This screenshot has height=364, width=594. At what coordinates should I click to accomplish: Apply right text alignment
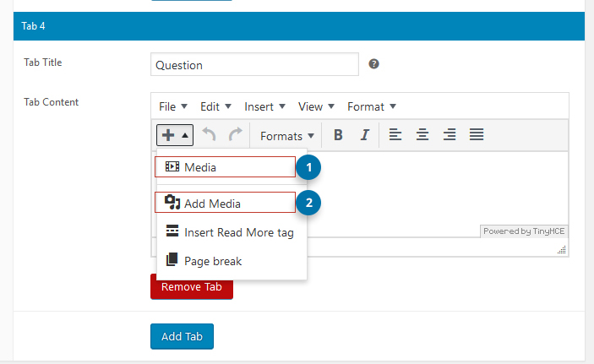[450, 135]
